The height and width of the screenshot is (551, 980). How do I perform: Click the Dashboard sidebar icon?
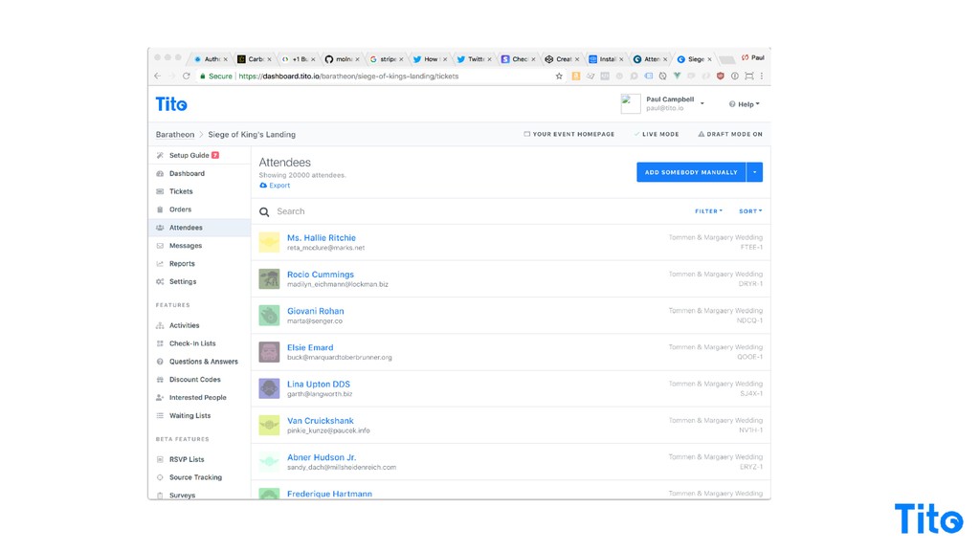[x=160, y=174]
